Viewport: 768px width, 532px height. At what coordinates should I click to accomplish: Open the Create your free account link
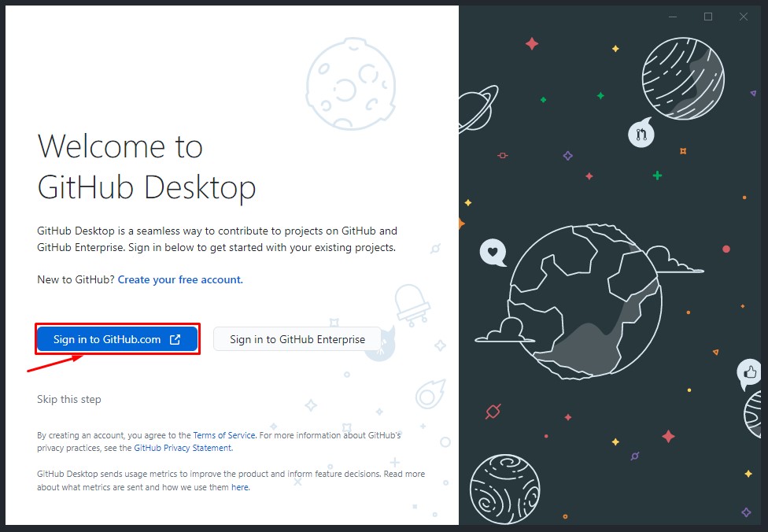point(180,279)
